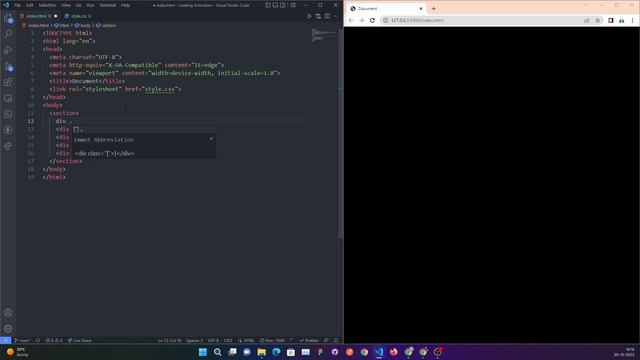Open the Run menu
The width and height of the screenshot is (640, 360).
90,5
